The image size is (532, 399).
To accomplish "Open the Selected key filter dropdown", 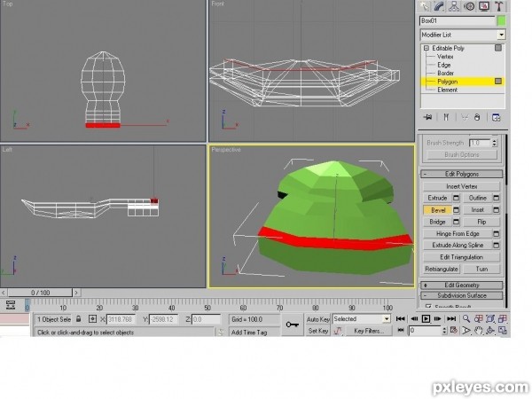I will [386, 319].
